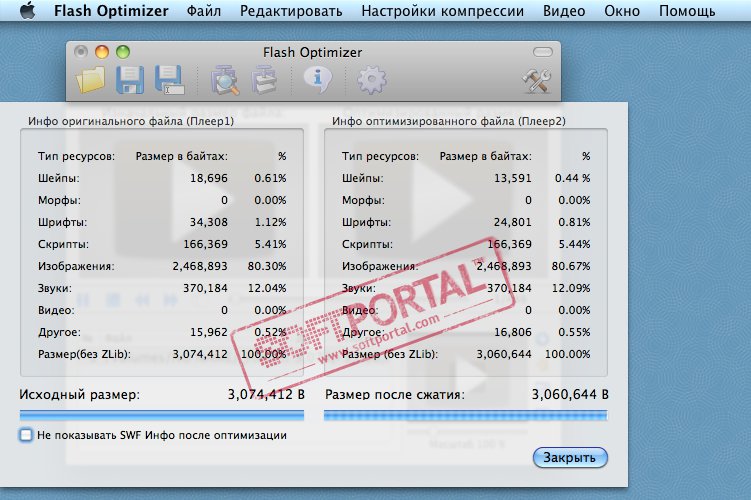Click the Исходный размер progress bar
Image resolution: width=751 pixels, height=500 pixels.
(x=162, y=415)
